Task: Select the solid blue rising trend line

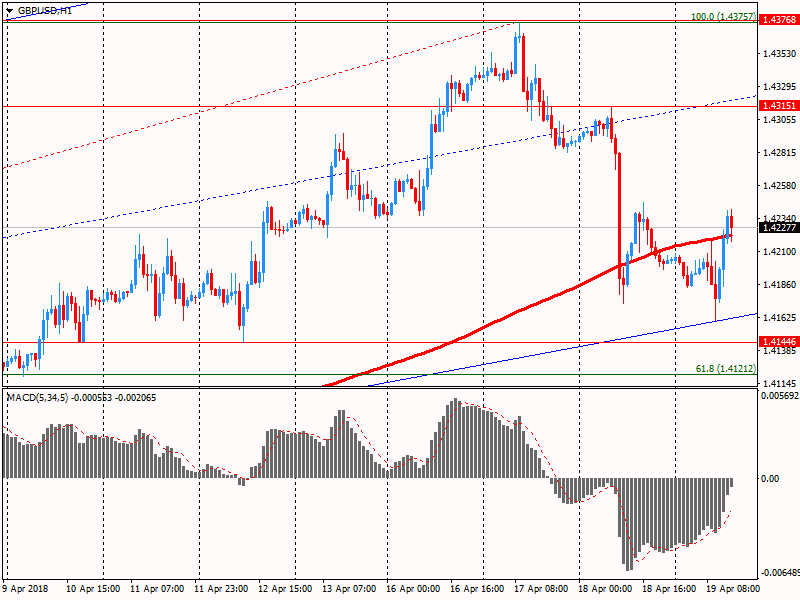Action: 561,350
